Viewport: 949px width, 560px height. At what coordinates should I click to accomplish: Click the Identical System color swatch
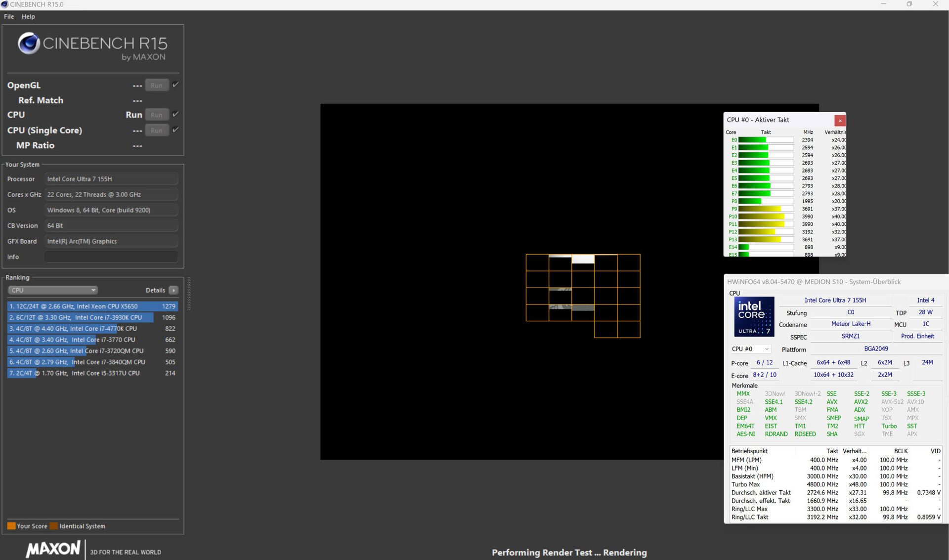click(54, 526)
